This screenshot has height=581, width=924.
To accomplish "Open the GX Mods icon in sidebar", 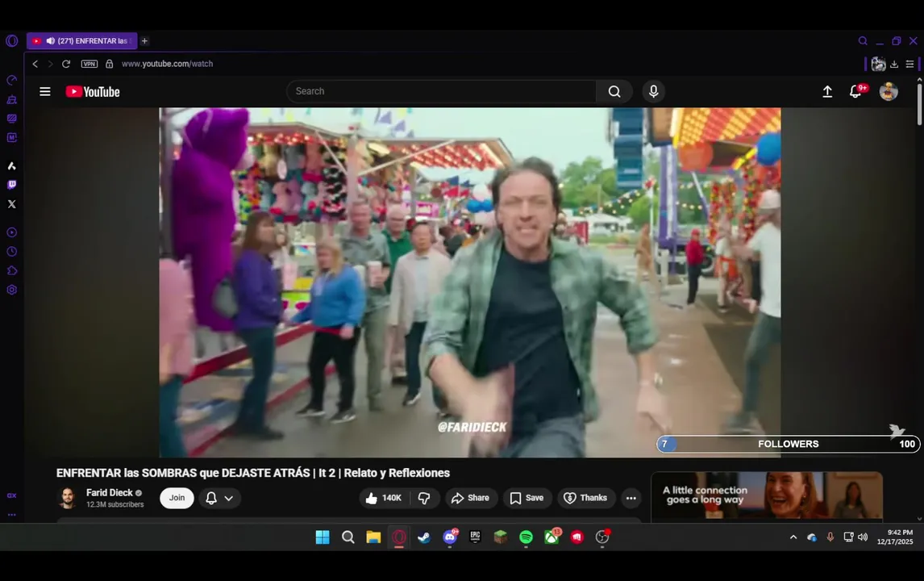I will 12,137.
